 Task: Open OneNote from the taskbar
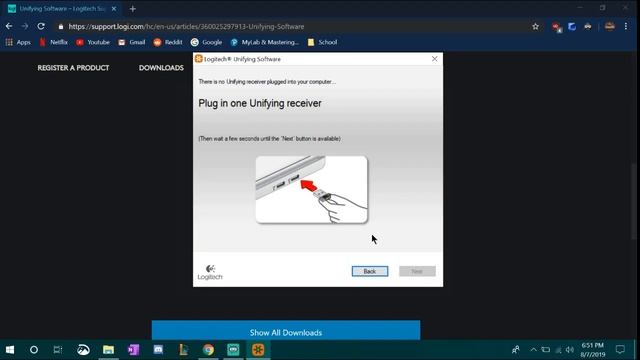tap(133, 349)
